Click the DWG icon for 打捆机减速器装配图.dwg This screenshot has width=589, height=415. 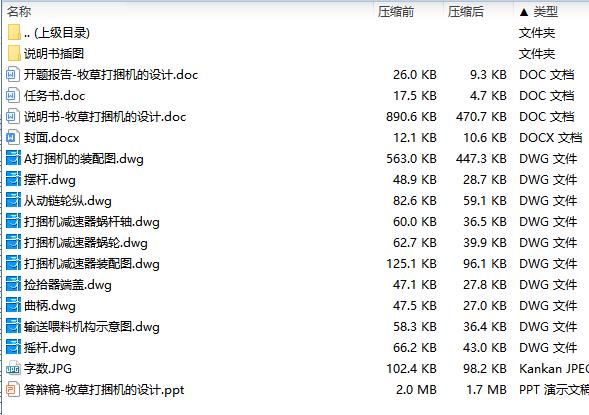pyautogui.click(x=13, y=264)
